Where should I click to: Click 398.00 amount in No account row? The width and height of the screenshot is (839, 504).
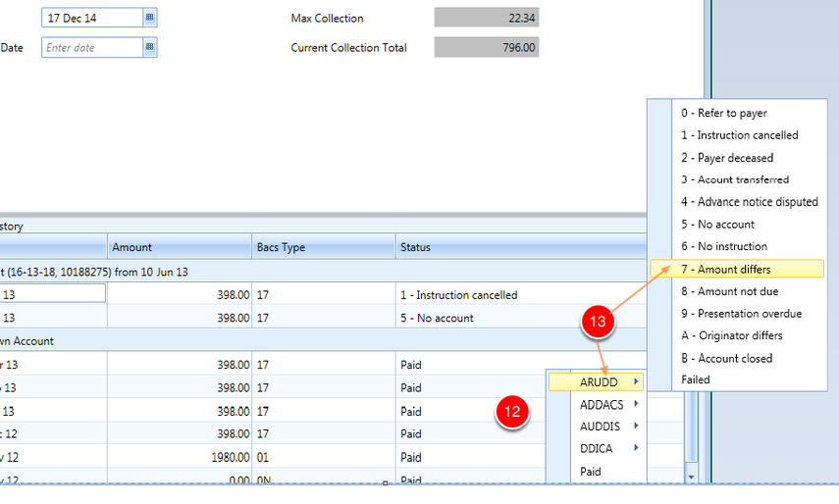pos(180,318)
